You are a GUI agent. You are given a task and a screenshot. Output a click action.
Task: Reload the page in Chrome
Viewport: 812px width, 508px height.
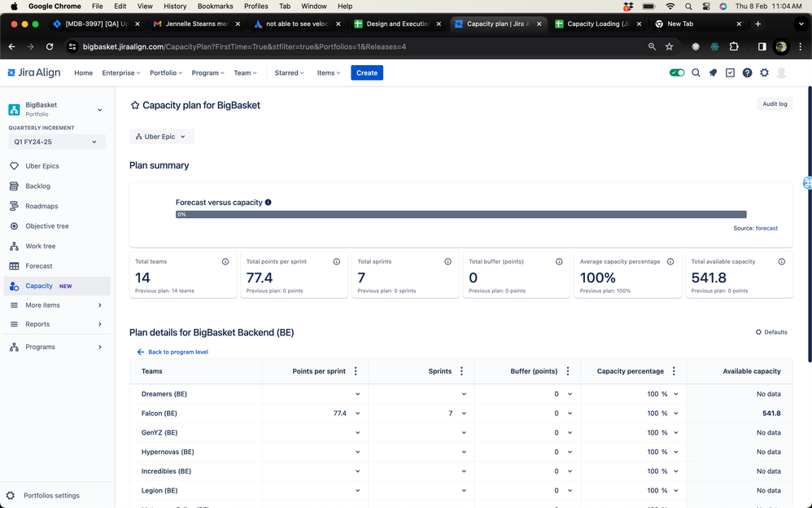[50, 46]
